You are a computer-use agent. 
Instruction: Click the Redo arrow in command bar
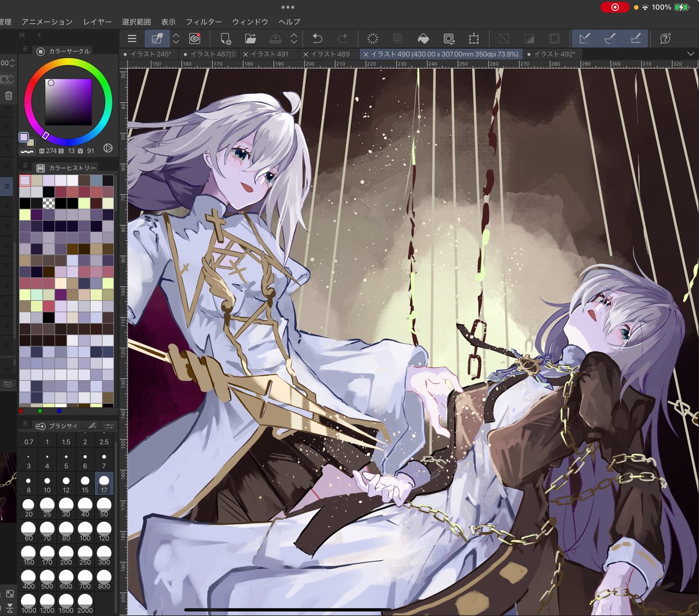pyautogui.click(x=343, y=39)
